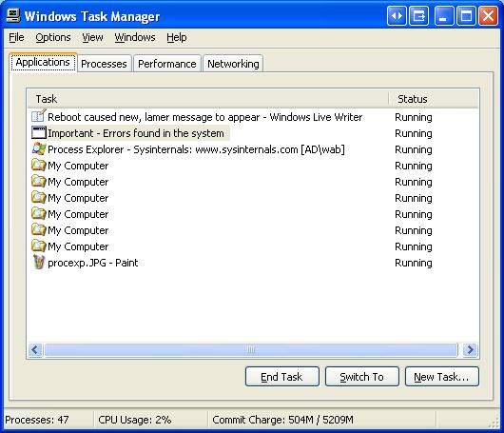Click the double-arrow title bar button
This screenshot has width=504, height=433.
point(397,16)
